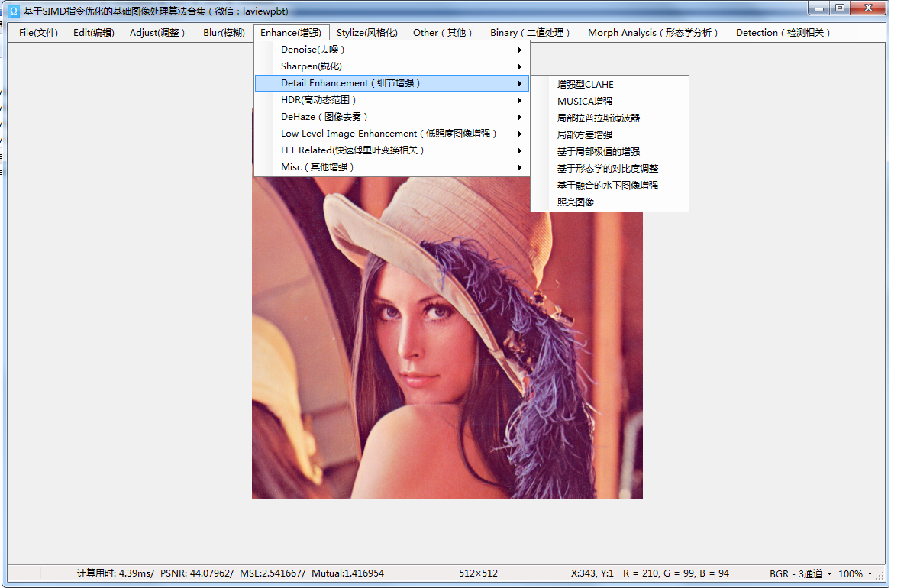Click the application icon in the title bar
Viewport: 904px width, 588px height.
coord(14,11)
